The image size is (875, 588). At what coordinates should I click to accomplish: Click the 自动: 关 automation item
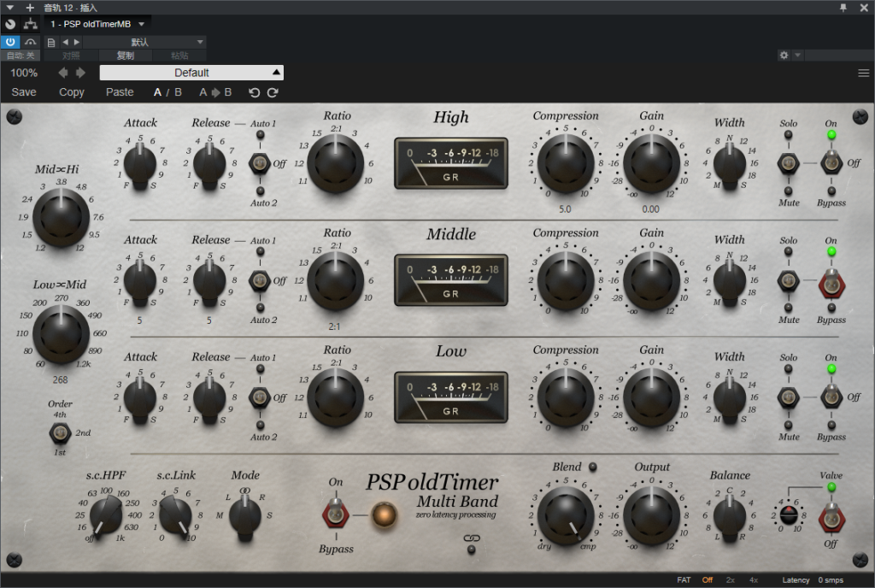[21, 56]
